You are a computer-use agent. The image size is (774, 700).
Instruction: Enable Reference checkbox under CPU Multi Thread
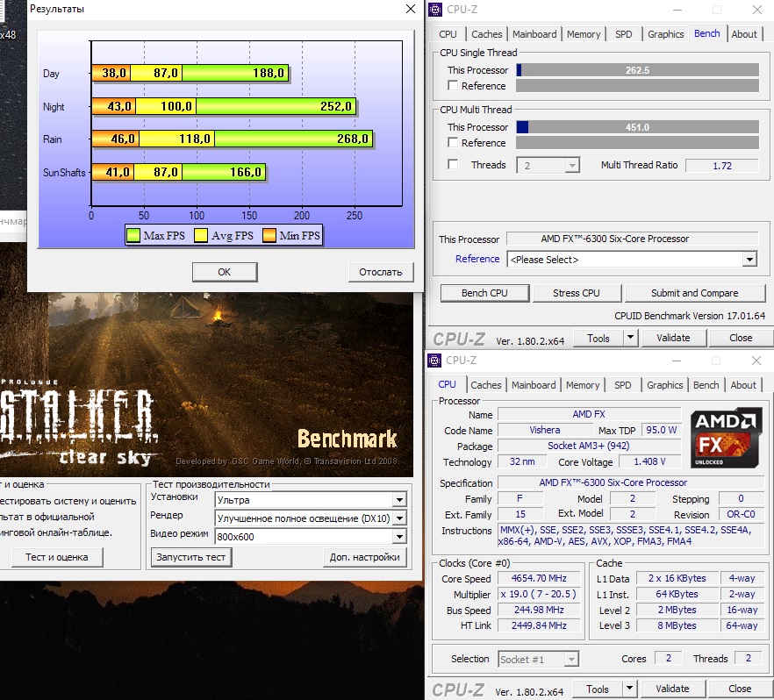coord(453,143)
